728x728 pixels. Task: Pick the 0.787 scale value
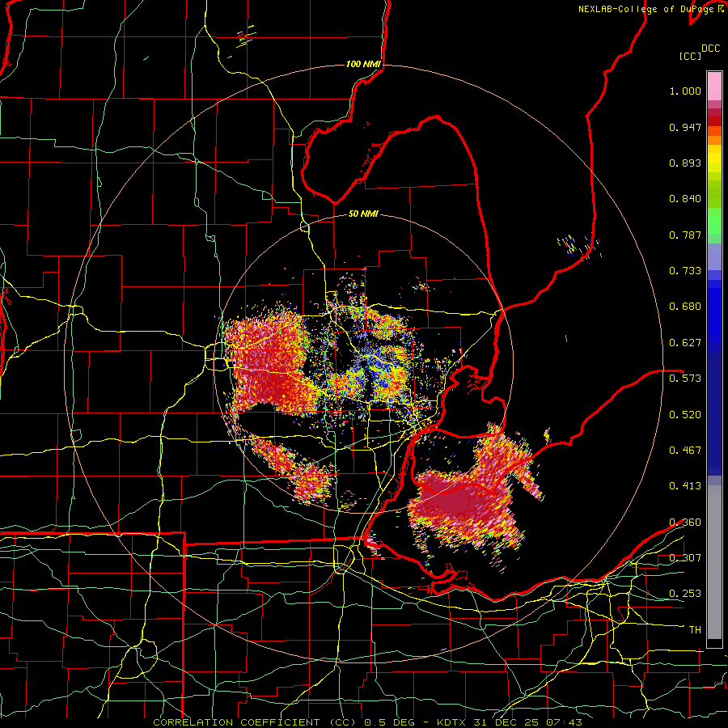685,235
